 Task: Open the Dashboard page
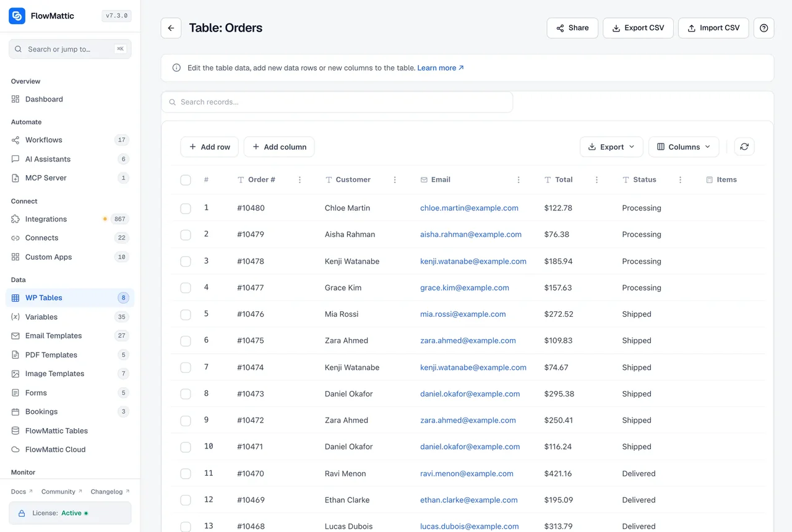(70, 99)
